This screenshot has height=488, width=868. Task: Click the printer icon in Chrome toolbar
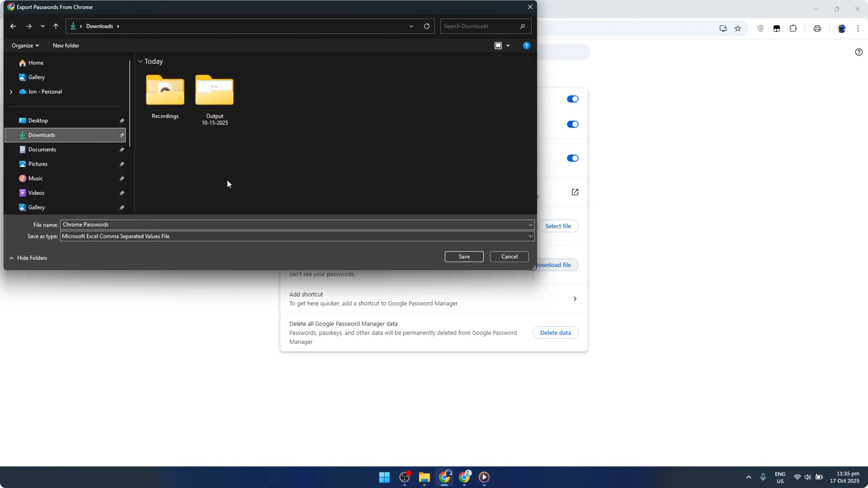817,29
